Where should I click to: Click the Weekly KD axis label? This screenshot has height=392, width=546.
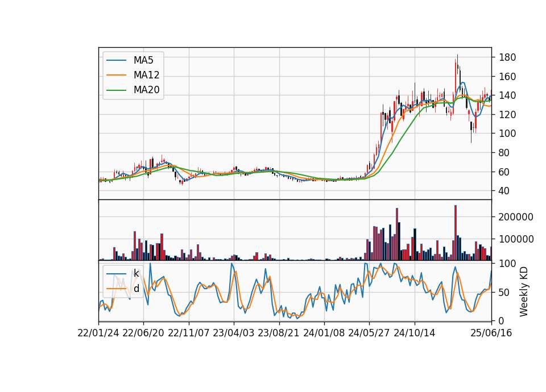click(x=524, y=292)
